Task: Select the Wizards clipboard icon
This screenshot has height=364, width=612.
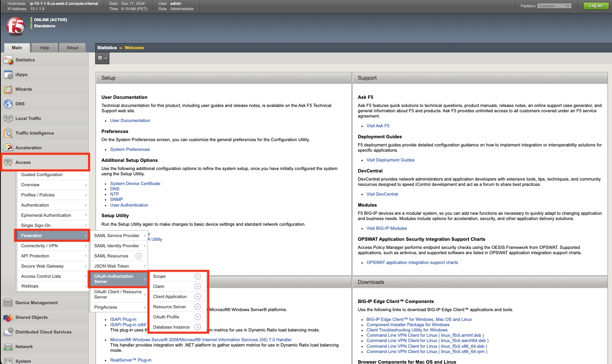Action: click(8, 89)
